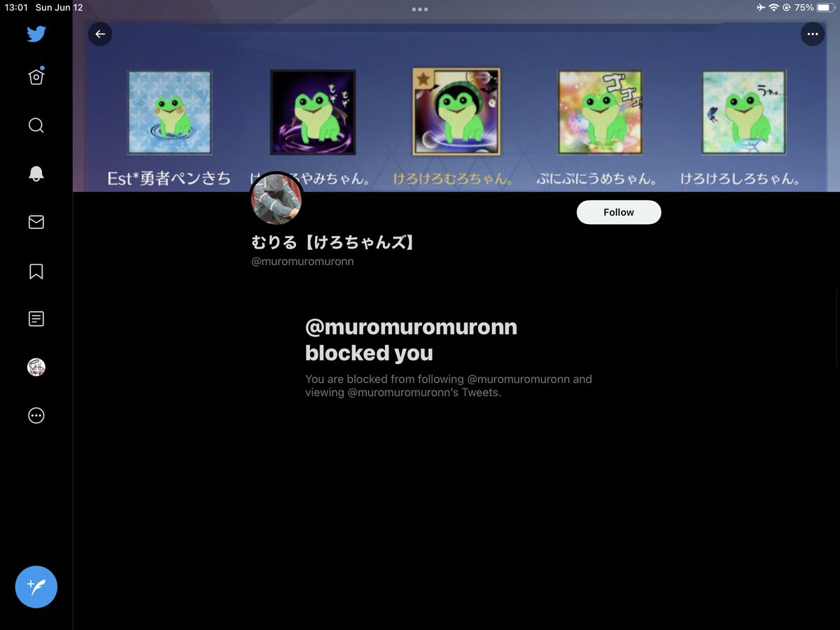Viewport: 840px width, 630px height.
Task: Tap the three-dot multitasking indicator at top
Action: point(420,9)
